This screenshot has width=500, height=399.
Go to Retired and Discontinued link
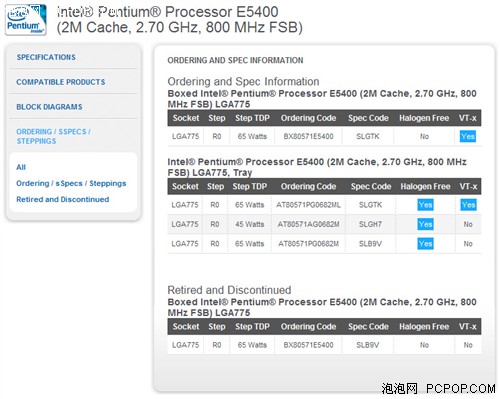pos(63,199)
